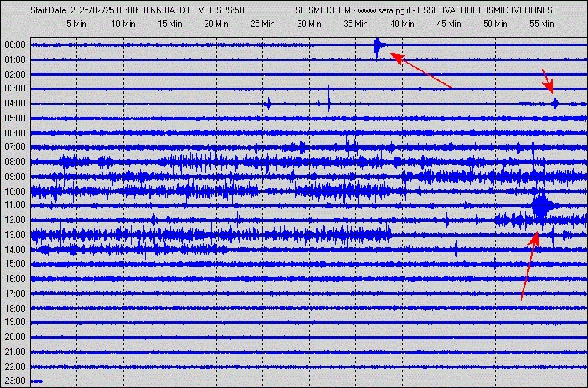Viewport: 588px width, 388px height.
Task: Click the 02:00 hour row label
Action: click(x=15, y=75)
